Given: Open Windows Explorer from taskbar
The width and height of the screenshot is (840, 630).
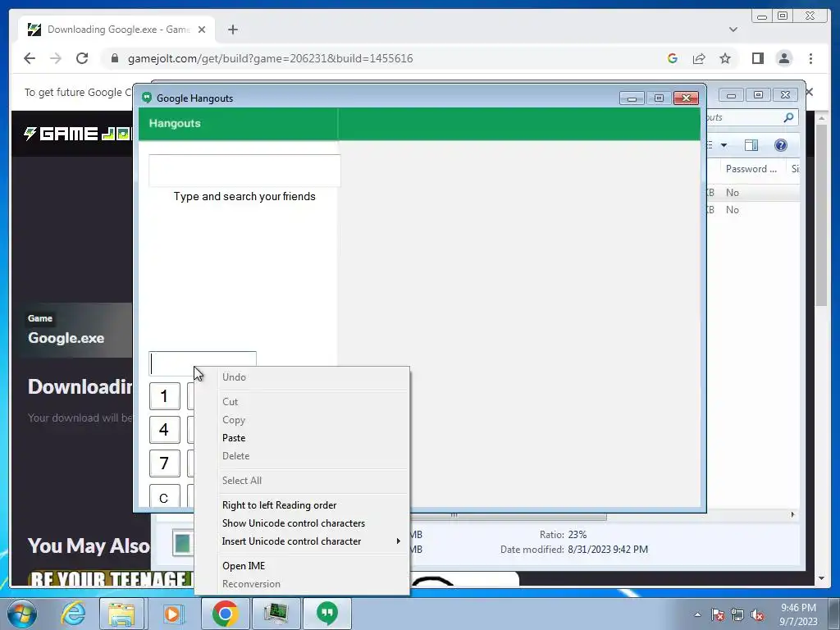Looking at the screenshot, I should click(x=121, y=614).
